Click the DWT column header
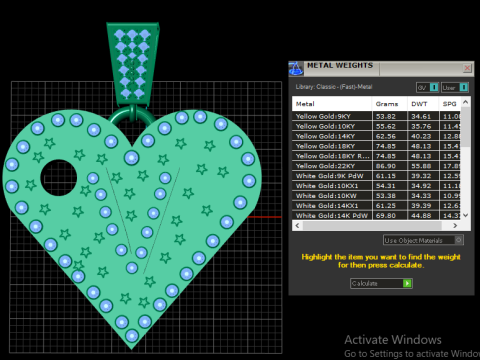This screenshot has width=480, height=360. pyautogui.click(x=423, y=104)
